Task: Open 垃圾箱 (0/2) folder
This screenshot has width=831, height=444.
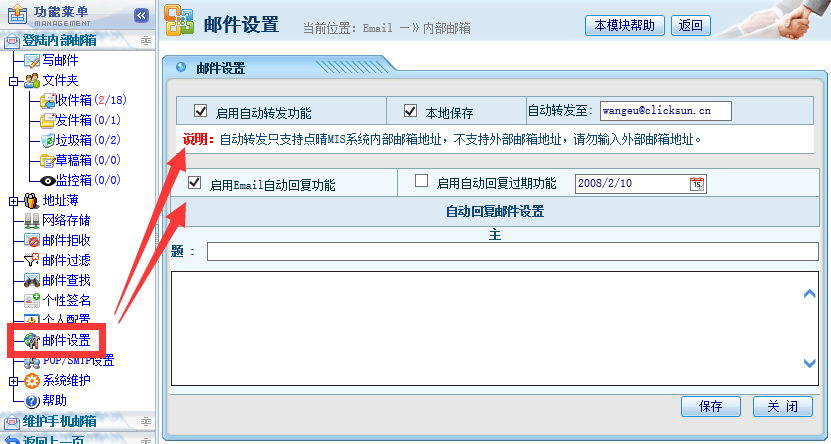Action: click(x=89, y=140)
